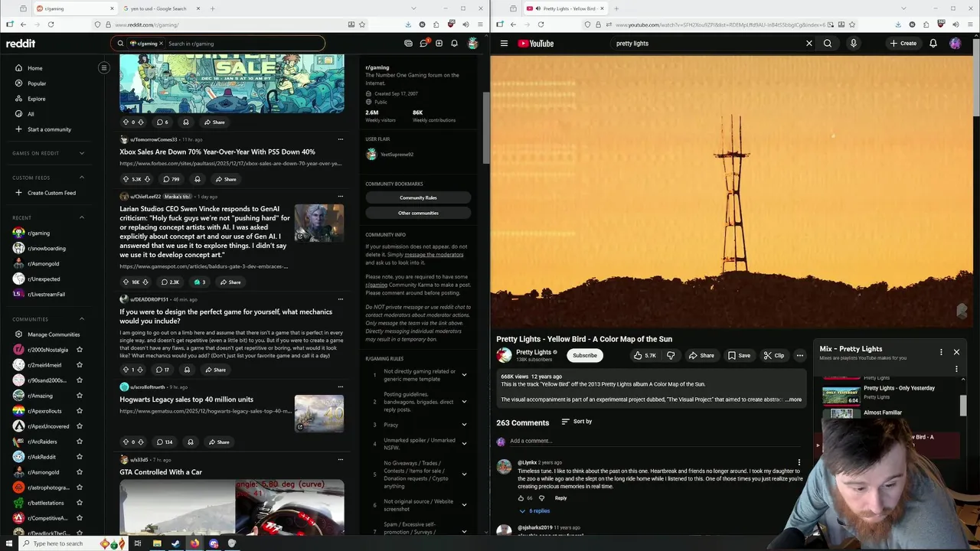Collapse Custom Feeds section
This screenshot has width=980, height=551.
point(82,178)
